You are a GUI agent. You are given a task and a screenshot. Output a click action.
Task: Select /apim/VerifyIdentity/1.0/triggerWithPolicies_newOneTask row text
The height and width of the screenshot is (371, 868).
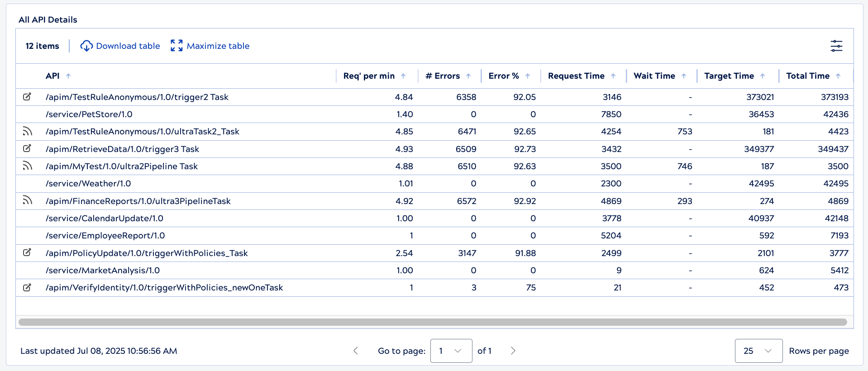[164, 287]
